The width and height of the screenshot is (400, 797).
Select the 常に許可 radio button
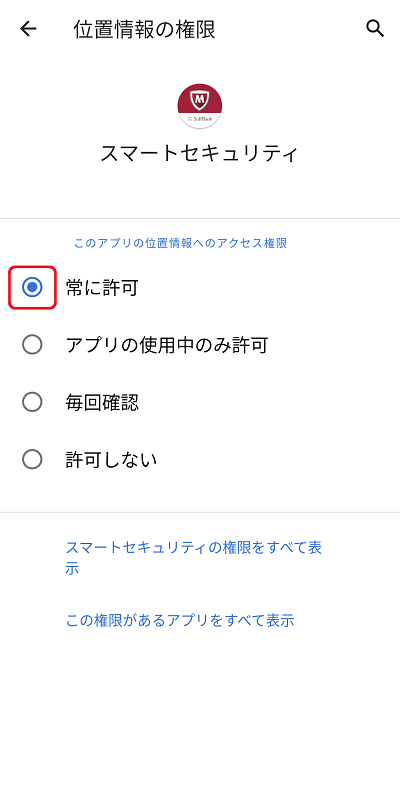coord(32,288)
